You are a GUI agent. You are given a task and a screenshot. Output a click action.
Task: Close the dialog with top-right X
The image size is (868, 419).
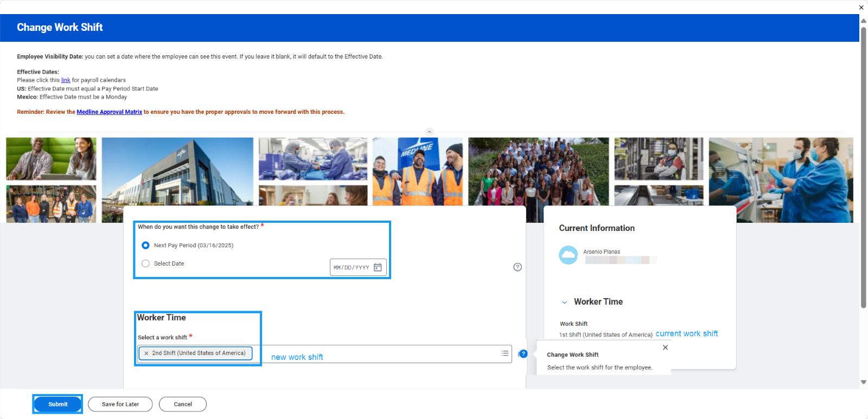coord(861,8)
